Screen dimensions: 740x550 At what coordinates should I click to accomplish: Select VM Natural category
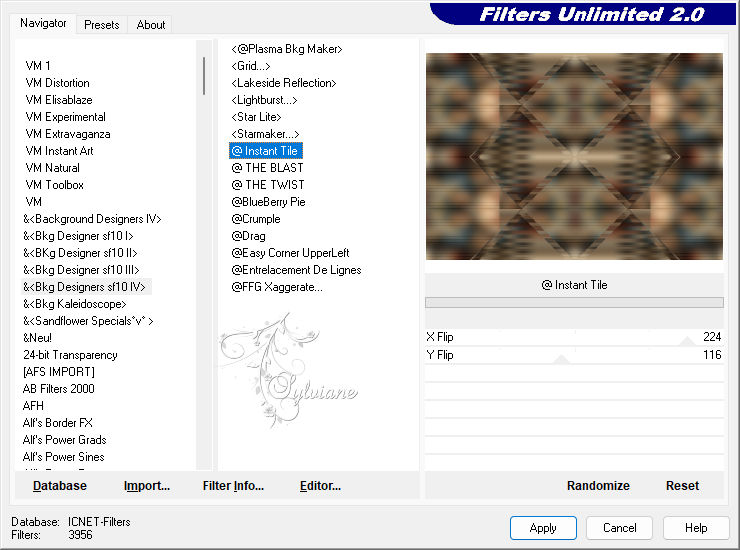pyautogui.click(x=52, y=168)
